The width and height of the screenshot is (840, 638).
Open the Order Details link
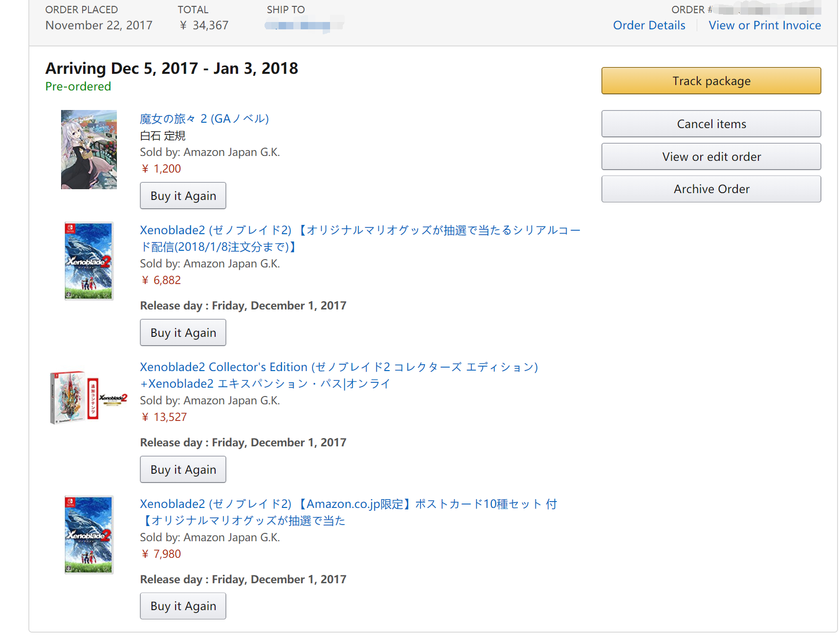click(649, 25)
